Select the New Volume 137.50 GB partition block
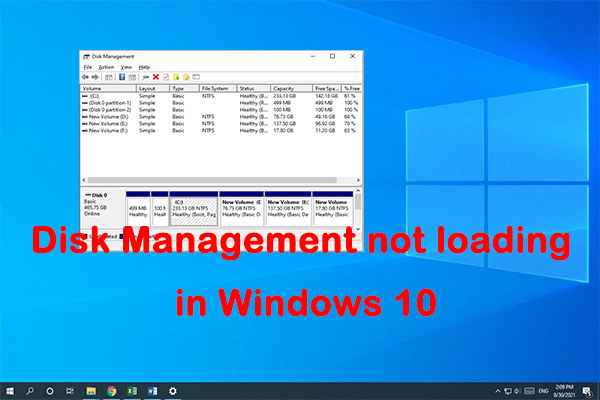Image resolution: width=600 pixels, height=400 pixels. [x=288, y=209]
